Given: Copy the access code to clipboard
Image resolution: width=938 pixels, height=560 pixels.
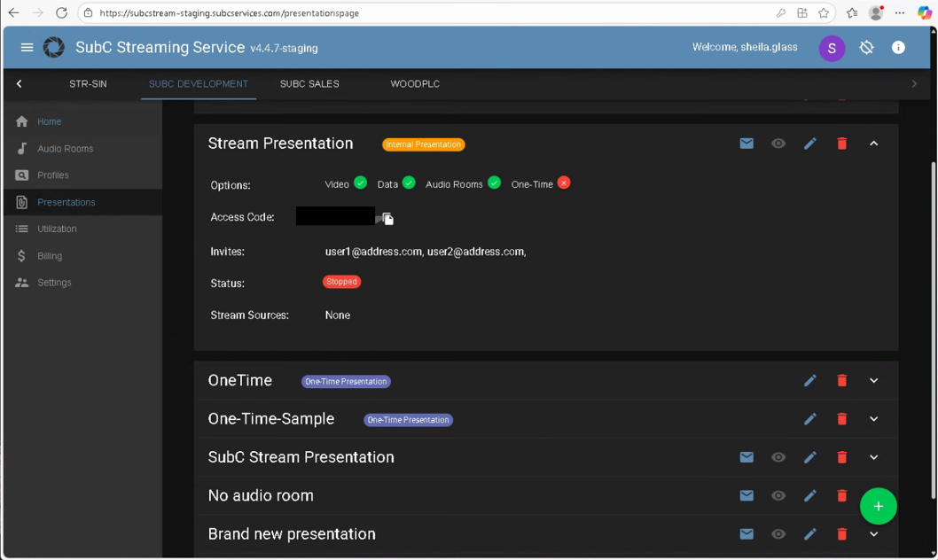Looking at the screenshot, I should pos(387,219).
